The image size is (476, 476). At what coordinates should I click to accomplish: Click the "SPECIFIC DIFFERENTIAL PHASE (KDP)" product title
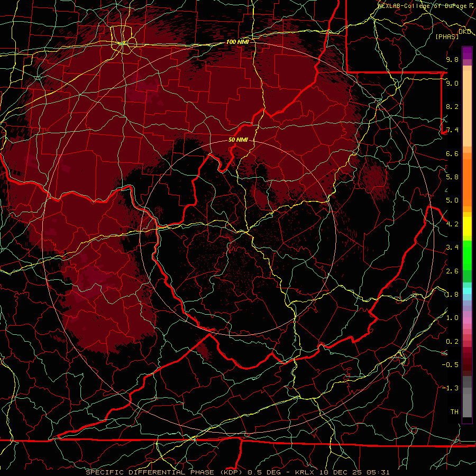(x=165, y=472)
